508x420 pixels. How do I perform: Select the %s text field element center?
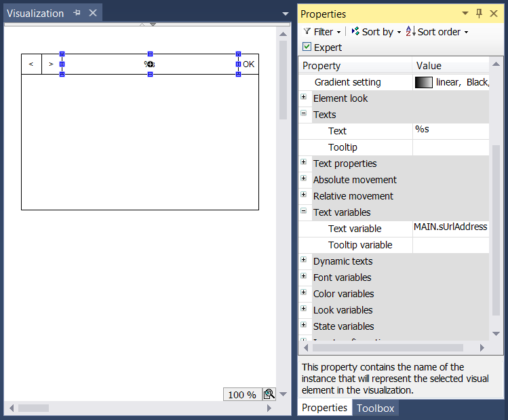[150, 64]
